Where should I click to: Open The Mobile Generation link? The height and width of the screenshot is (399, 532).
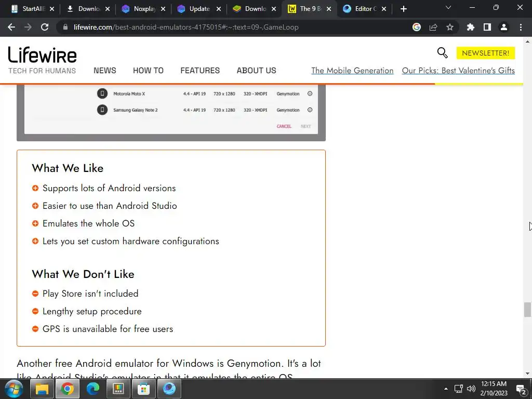coord(352,71)
